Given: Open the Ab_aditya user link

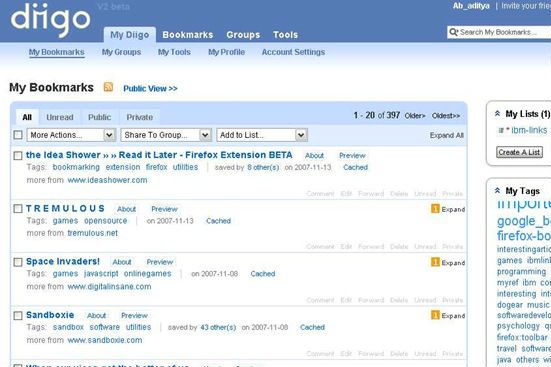Looking at the screenshot, I should 471,6.
